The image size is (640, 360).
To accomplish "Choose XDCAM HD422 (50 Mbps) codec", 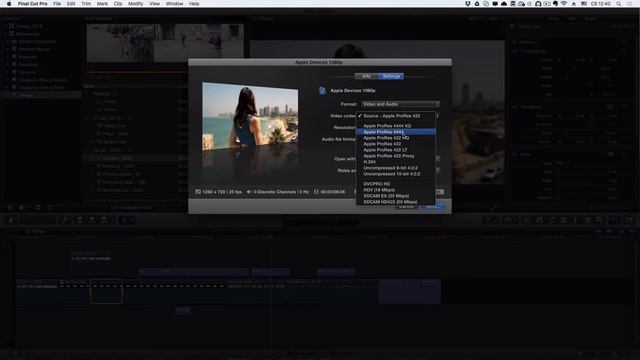I will coord(396,202).
